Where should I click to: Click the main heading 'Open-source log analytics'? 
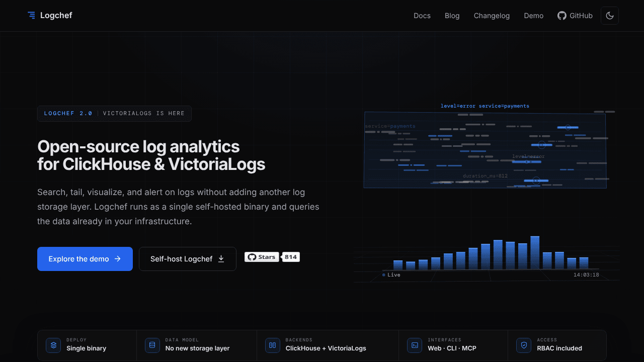coord(138,147)
